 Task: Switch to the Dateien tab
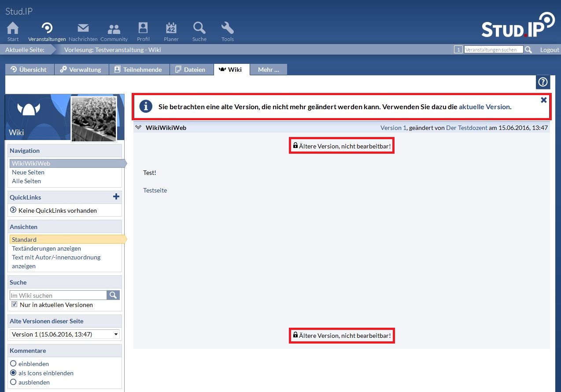(191, 70)
